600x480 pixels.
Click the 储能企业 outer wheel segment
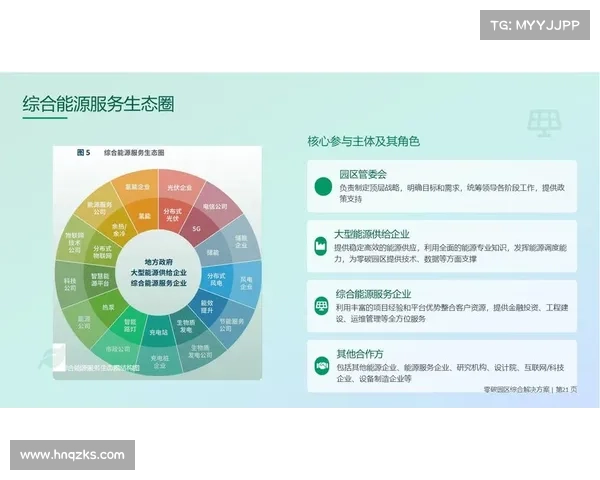pyautogui.click(x=241, y=242)
